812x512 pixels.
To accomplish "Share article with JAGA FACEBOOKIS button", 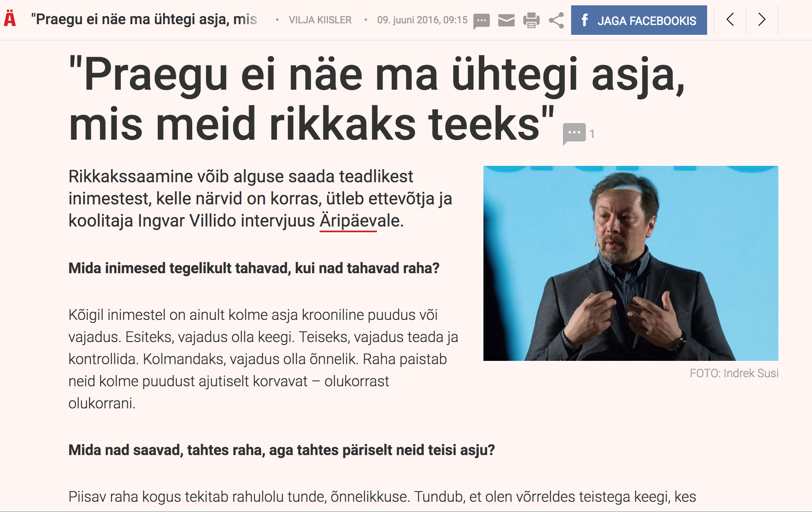I will point(639,20).
